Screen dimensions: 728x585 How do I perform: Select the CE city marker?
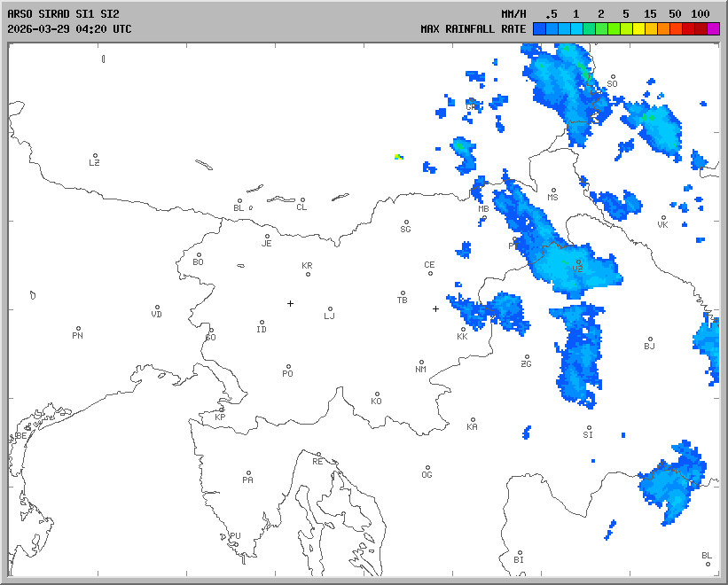(x=430, y=272)
